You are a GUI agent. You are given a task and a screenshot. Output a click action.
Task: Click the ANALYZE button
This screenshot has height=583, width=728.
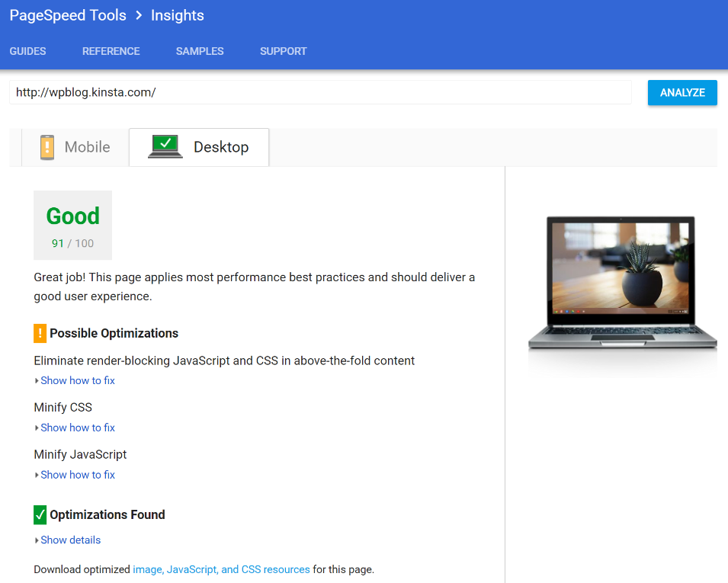pyautogui.click(x=682, y=93)
